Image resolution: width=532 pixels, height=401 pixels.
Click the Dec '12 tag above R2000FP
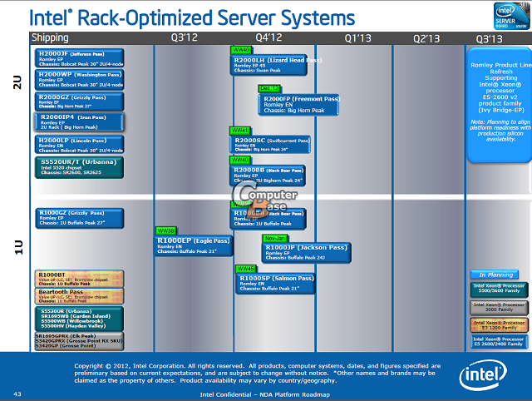tap(270, 88)
